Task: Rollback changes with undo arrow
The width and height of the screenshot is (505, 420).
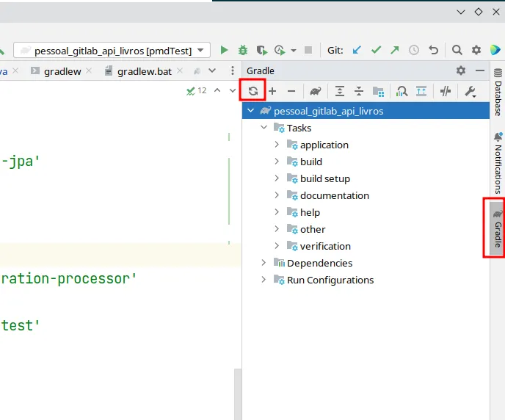Action: click(x=434, y=50)
